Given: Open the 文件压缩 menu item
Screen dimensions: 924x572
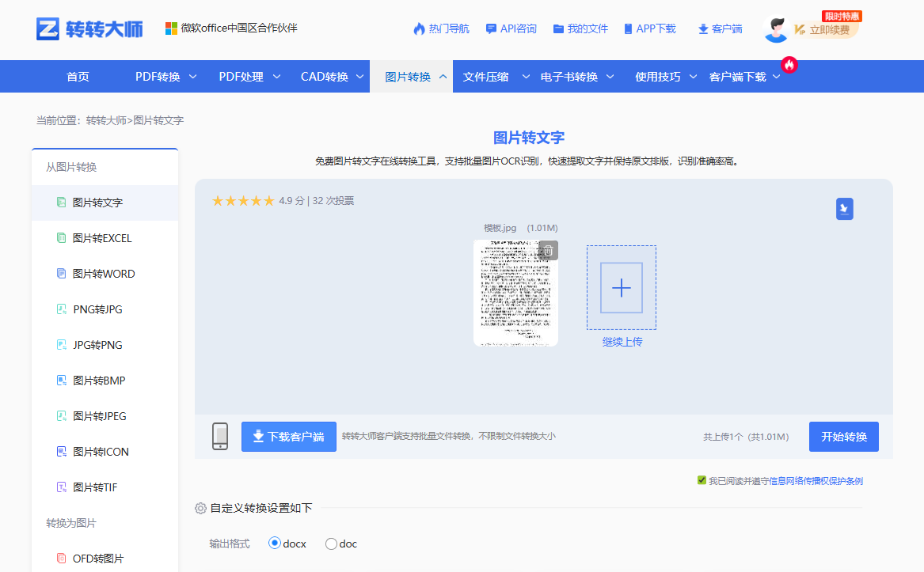Looking at the screenshot, I should click(x=485, y=76).
